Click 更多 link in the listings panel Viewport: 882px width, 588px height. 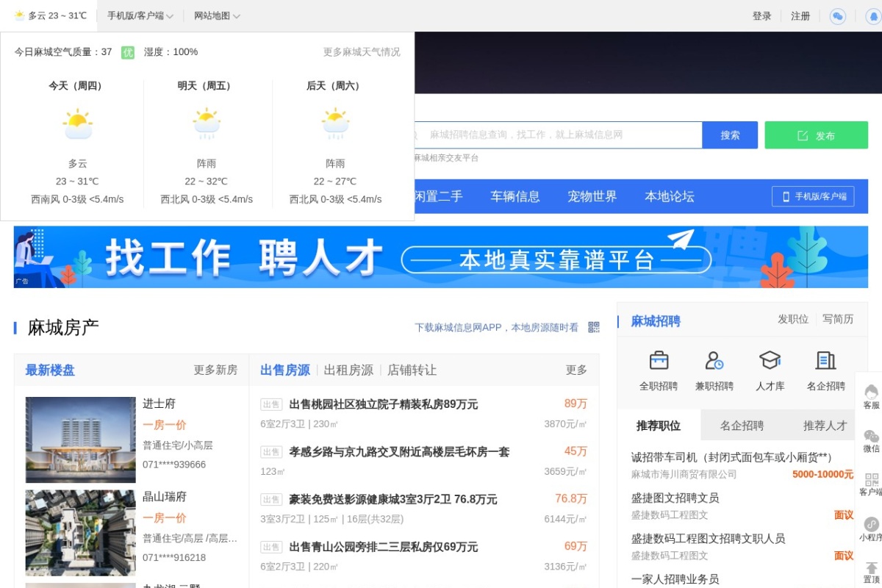pos(576,370)
